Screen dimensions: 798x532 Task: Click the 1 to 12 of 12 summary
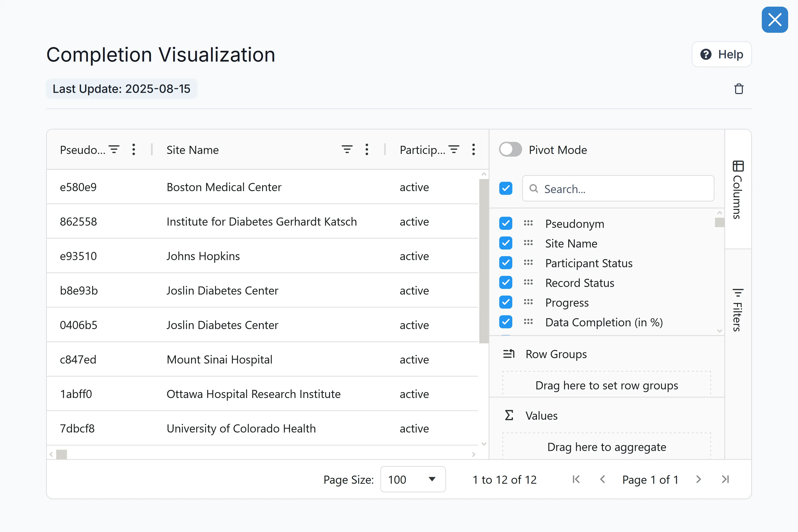pyautogui.click(x=504, y=480)
